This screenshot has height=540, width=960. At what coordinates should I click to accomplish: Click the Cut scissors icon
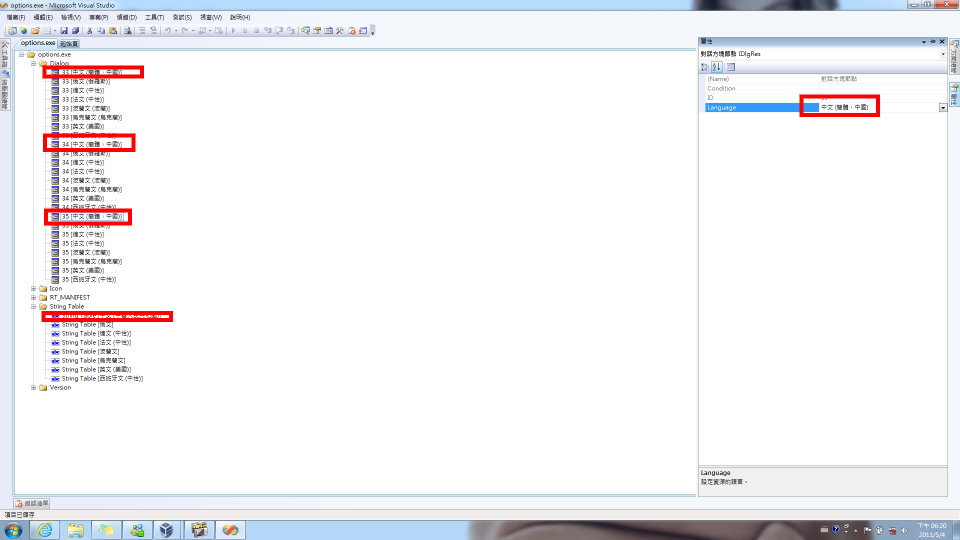coord(89,31)
